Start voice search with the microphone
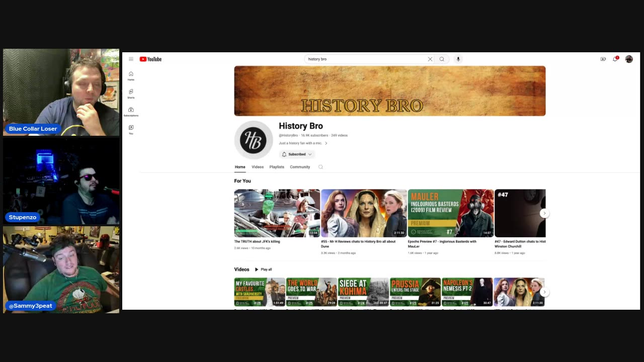644x362 pixels. click(458, 59)
